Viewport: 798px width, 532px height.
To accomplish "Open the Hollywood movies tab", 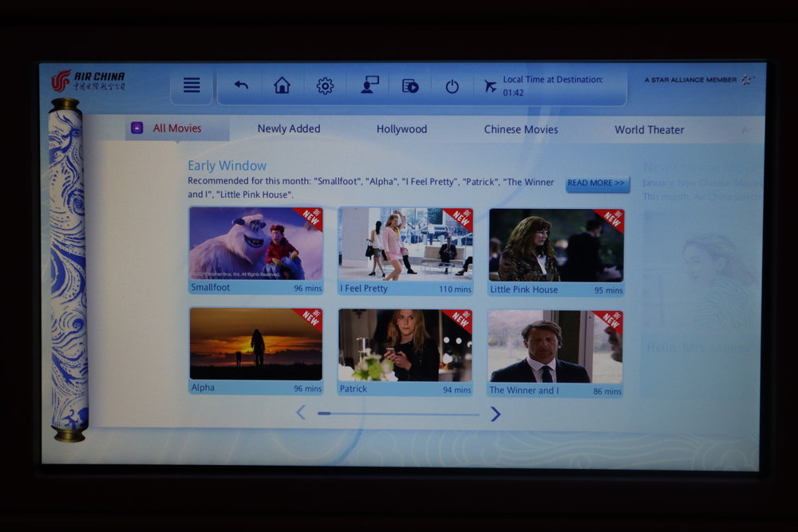I will tap(401, 128).
